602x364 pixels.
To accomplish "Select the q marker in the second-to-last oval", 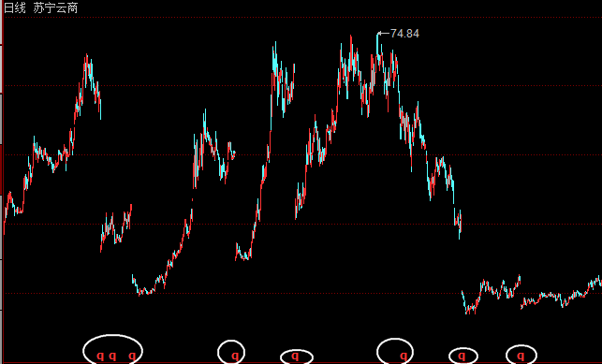I will (462, 356).
